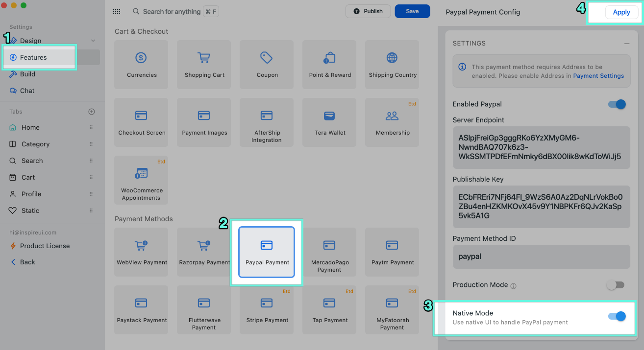
Task: Open the WooCommerce Appointments tile
Action: 141,181
